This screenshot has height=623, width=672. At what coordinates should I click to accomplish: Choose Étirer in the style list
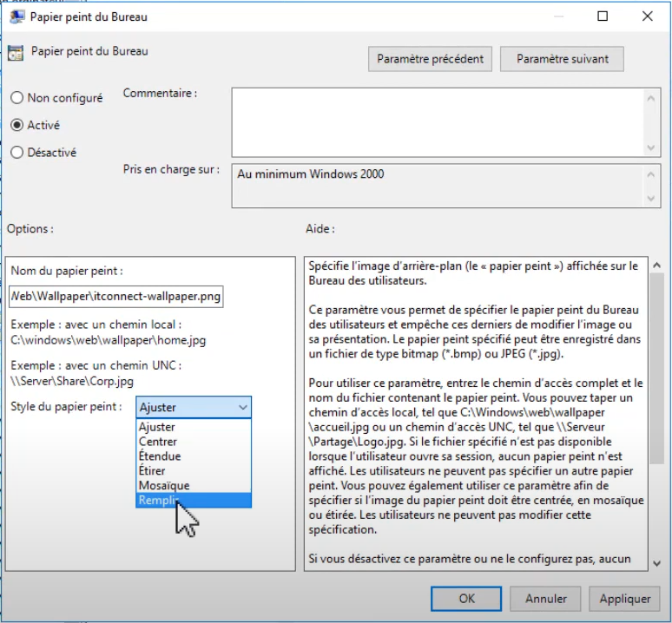(194, 470)
